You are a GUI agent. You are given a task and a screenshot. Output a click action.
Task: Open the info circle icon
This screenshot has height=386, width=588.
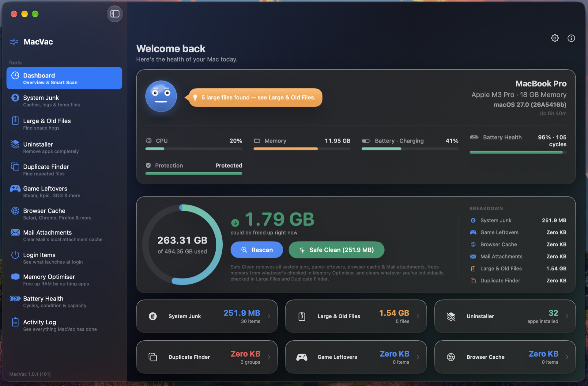point(571,38)
